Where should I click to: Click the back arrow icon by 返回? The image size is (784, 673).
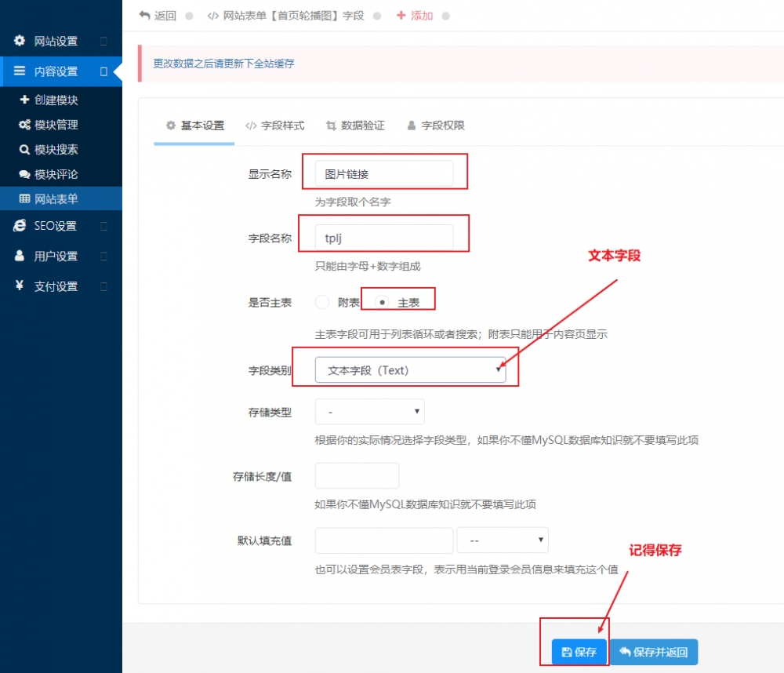coord(144,16)
